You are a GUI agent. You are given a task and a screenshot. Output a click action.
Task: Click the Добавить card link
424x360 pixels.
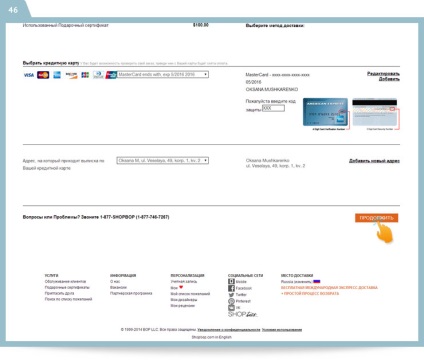389,79
